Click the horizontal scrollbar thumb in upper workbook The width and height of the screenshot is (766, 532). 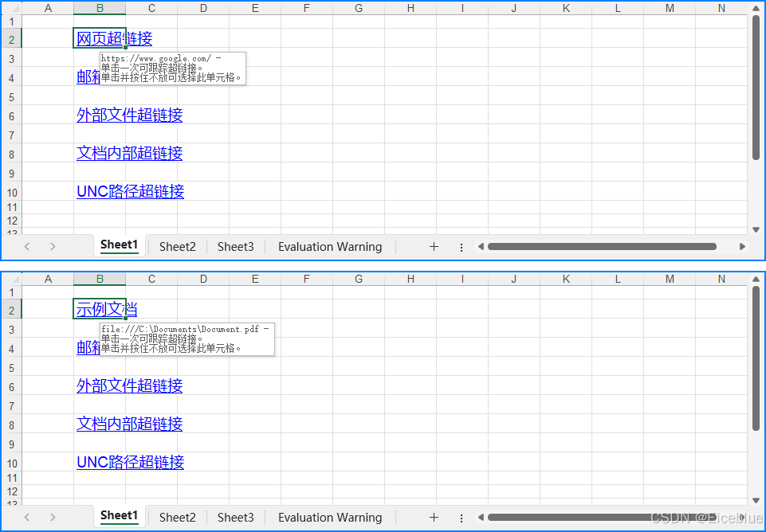pyautogui.click(x=602, y=246)
